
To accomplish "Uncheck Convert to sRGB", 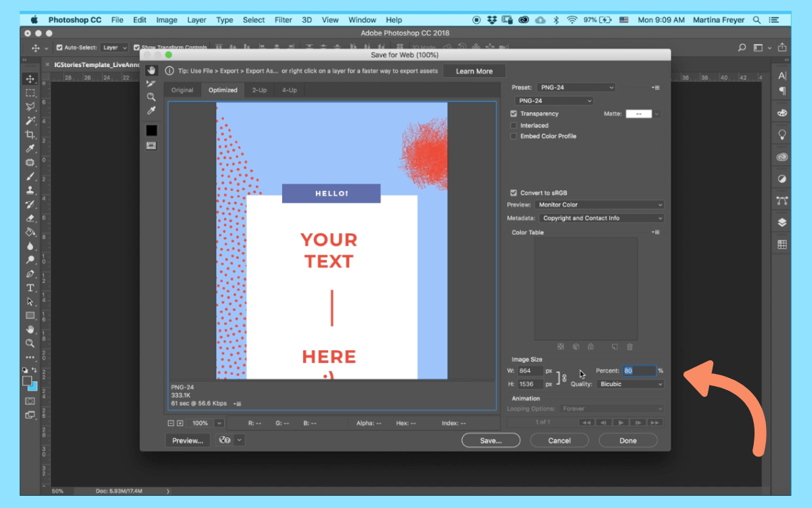I will click(x=513, y=192).
